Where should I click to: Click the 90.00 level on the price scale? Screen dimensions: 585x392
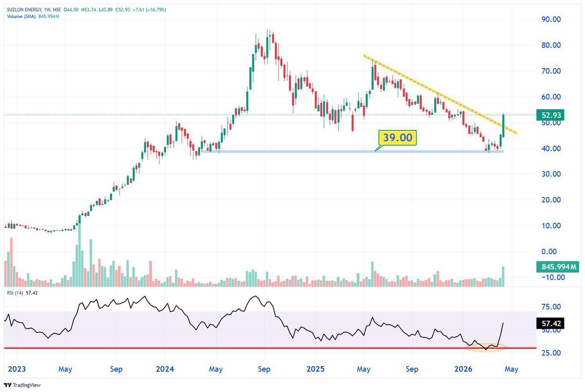click(550, 20)
